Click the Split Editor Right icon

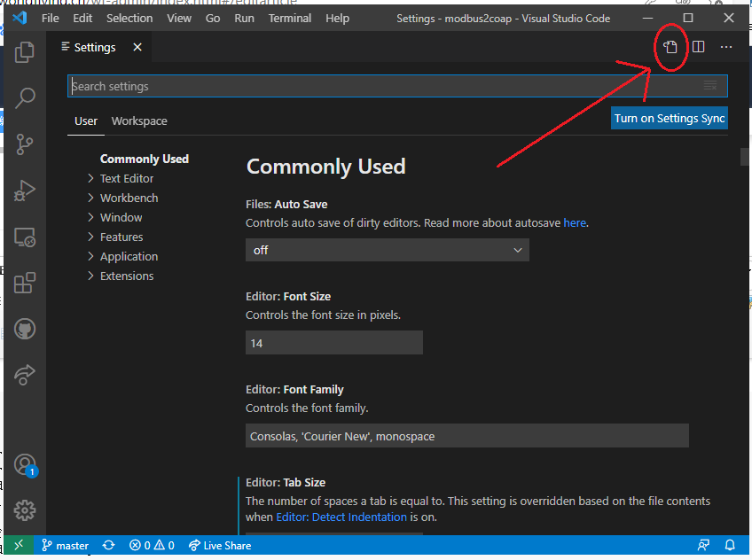(698, 47)
